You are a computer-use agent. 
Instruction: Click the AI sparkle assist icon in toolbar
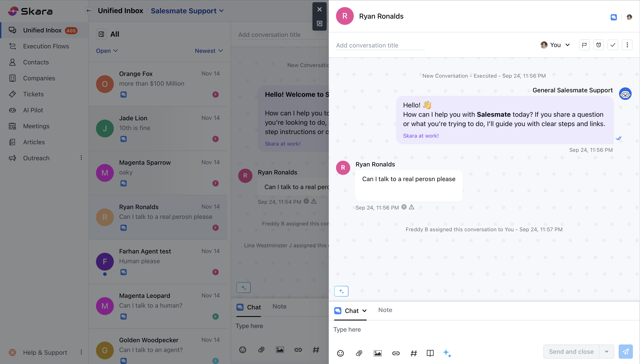coord(447,353)
